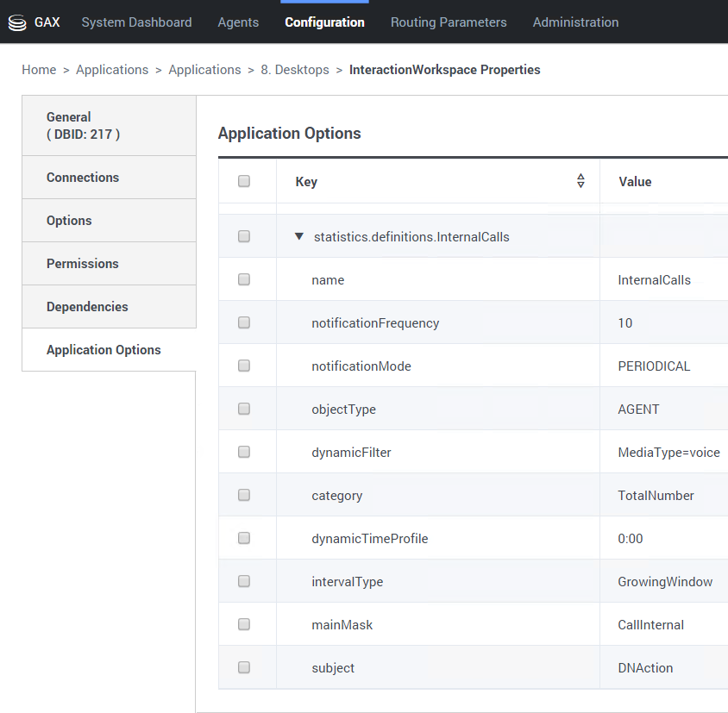Collapse the statistics.definitions.InternalCalls group
Image resolution: width=728 pixels, height=713 pixels.
point(299,236)
